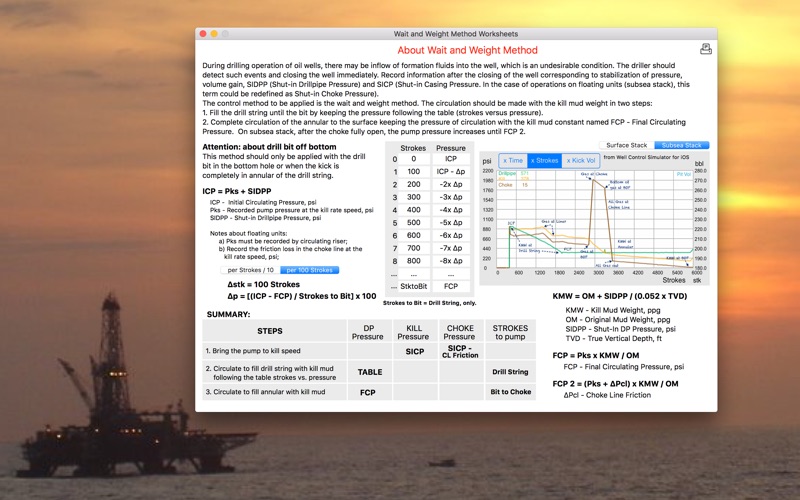Click the '400' strokes table cell
The width and height of the screenshot is (800, 500).
pos(414,210)
